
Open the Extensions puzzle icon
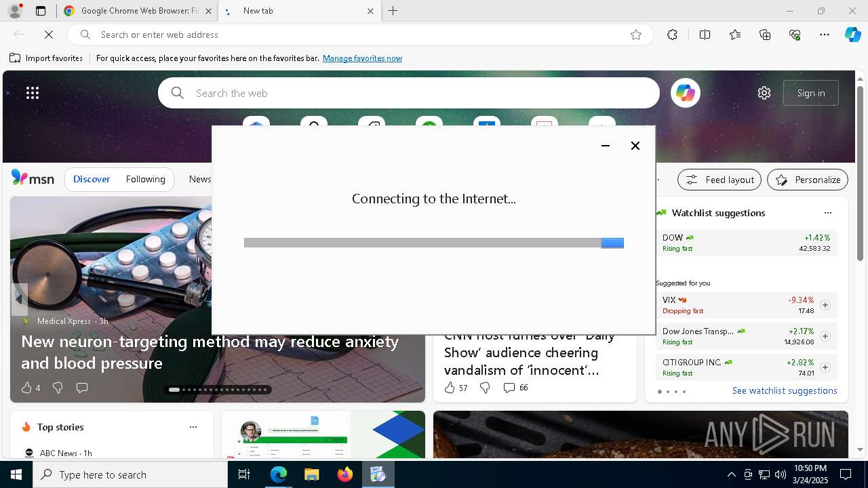pyautogui.click(x=672, y=35)
